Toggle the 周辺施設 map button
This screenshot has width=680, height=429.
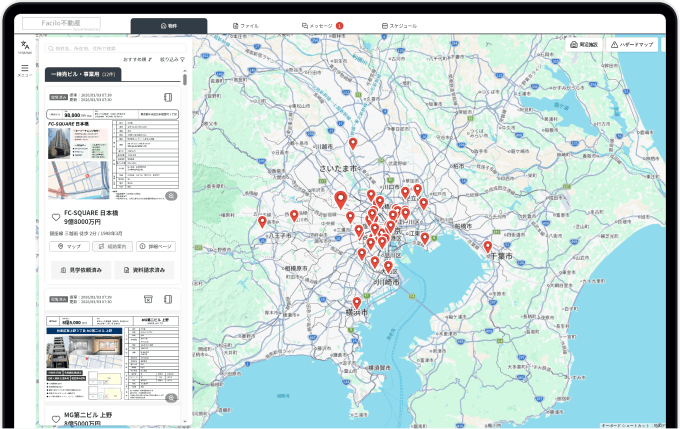click(584, 45)
